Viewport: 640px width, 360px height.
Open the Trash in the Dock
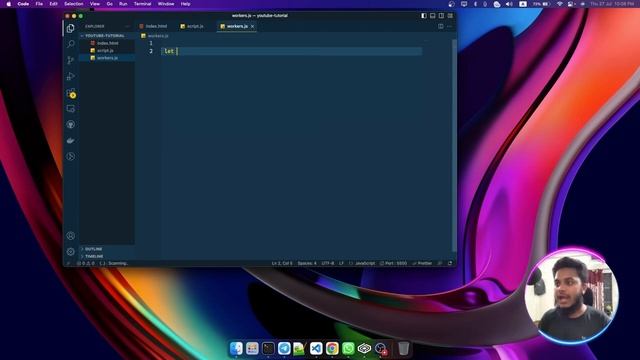pyautogui.click(x=403, y=348)
